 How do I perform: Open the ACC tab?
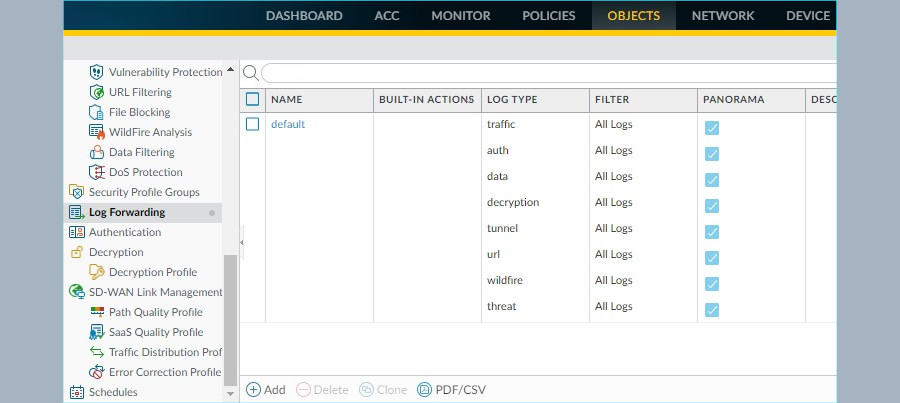point(387,16)
